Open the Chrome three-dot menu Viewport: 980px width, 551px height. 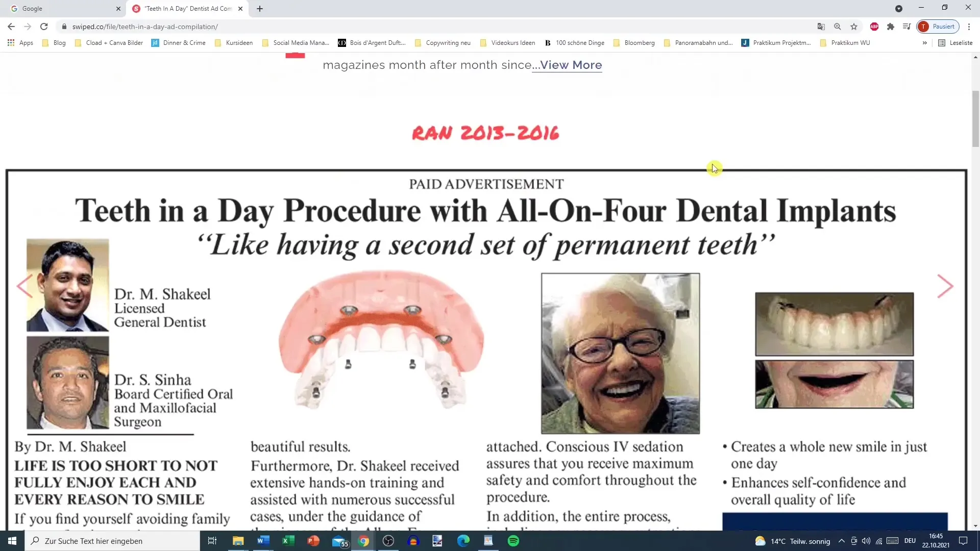tap(969, 27)
